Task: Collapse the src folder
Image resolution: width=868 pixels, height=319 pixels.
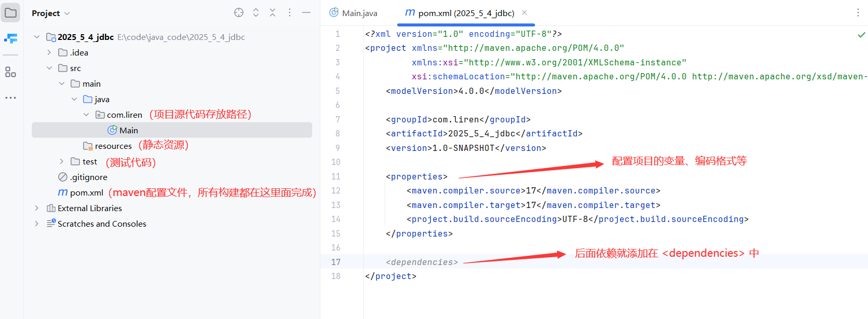Action: pyautogui.click(x=49, y=68)
